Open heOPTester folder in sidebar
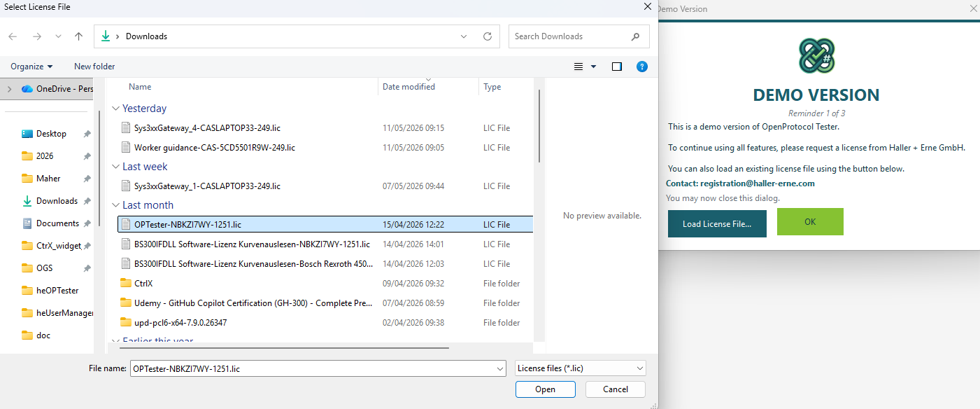 pyautogui.click(x=57, y=291)
